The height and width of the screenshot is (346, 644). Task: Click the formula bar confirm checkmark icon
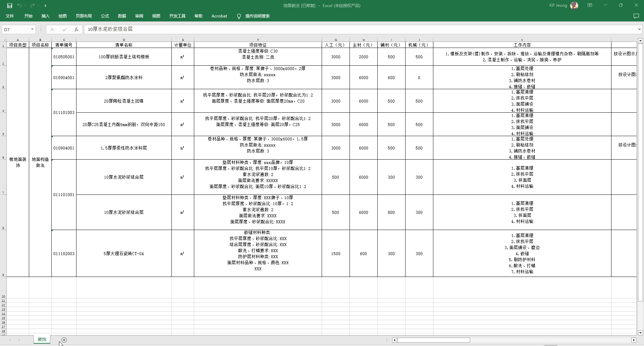(x=64, y=30)
